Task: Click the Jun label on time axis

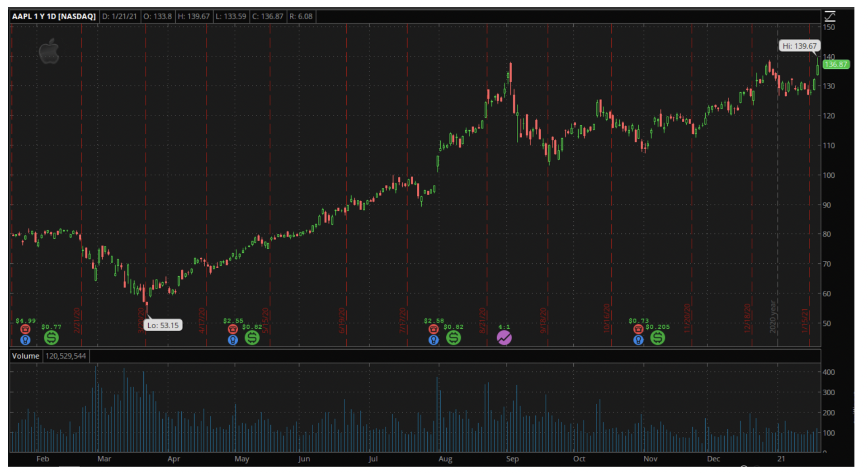Action: [304, 459]
